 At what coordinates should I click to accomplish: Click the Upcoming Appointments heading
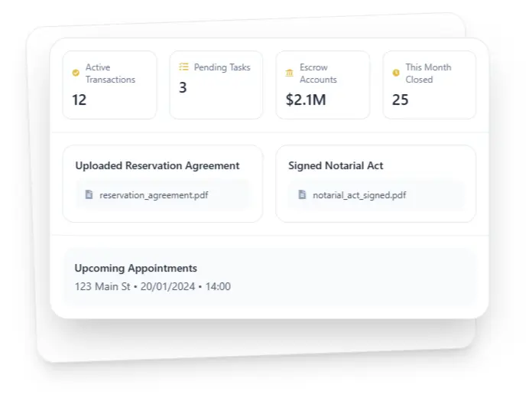pos(136,269)
